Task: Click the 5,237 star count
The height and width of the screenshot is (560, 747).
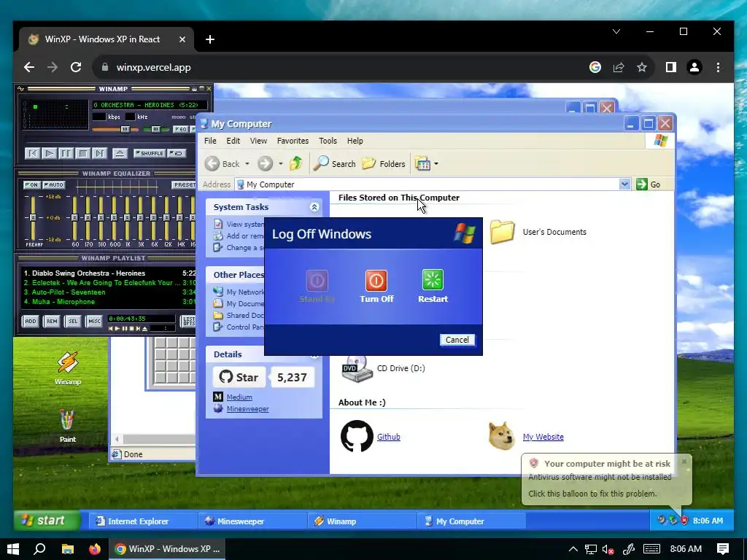Action: (292, 377)
